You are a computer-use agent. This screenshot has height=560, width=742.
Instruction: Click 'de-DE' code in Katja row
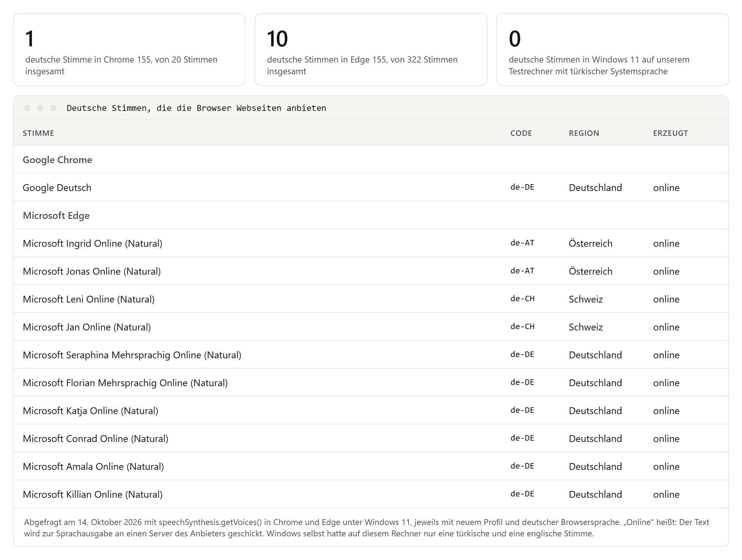522,410
